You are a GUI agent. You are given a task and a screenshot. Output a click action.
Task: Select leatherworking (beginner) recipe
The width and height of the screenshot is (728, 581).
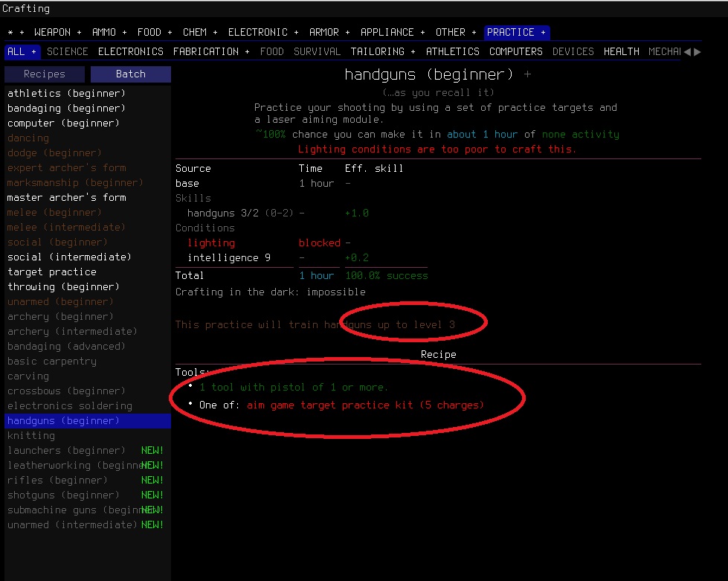tap(88, 466)
